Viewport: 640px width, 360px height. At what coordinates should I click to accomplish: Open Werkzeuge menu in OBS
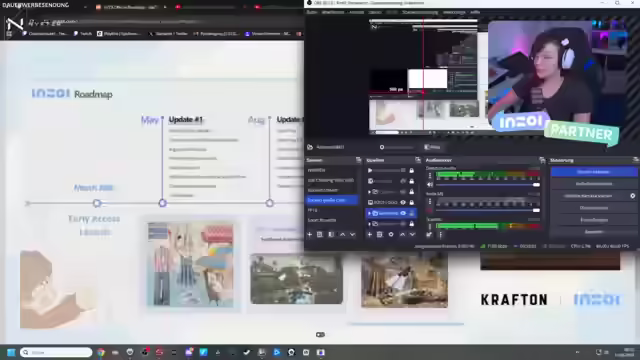point(454,12)
